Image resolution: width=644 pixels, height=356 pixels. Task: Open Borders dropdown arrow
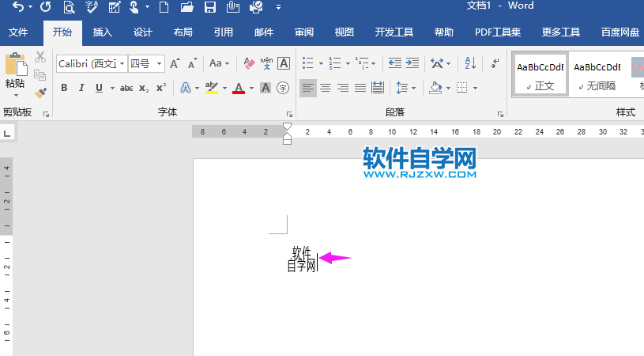pyautogui.click(x=475, y=88)
